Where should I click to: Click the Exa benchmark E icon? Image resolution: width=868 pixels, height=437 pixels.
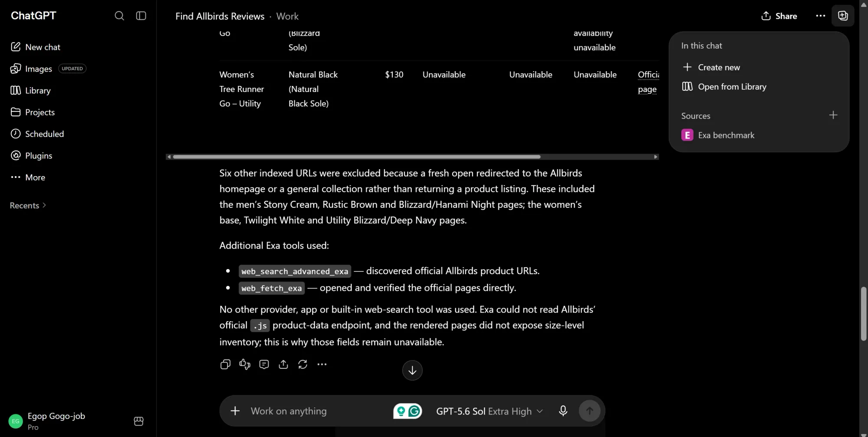pos(687,135)
